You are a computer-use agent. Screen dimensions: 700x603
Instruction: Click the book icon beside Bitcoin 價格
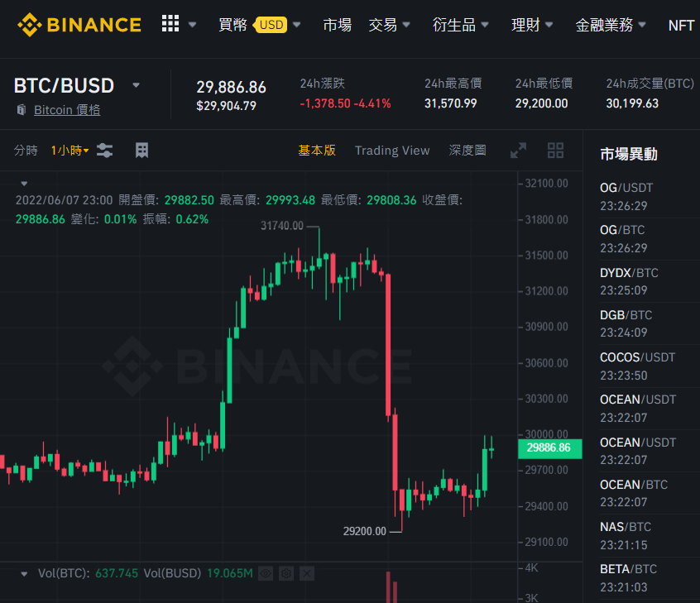(21, 109)
